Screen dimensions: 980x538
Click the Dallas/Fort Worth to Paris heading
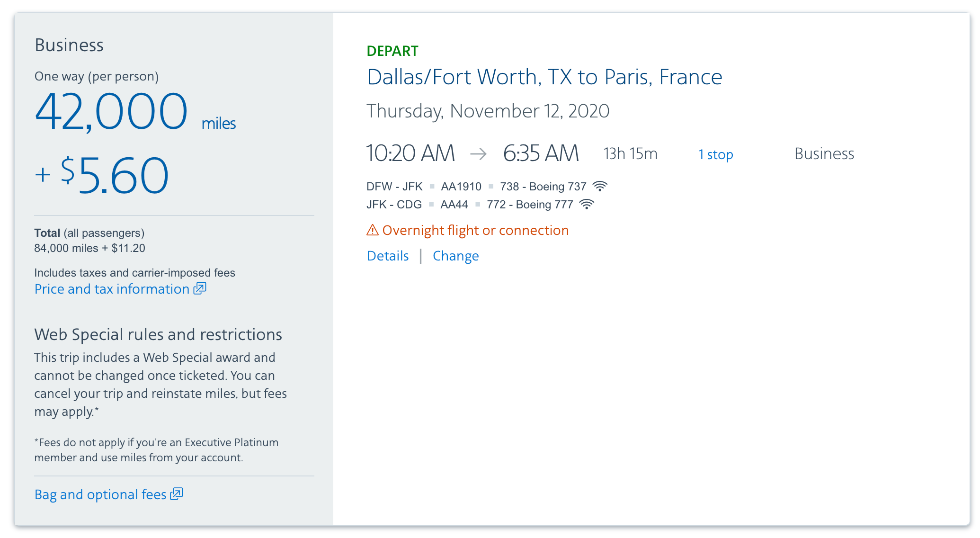(x=544, y=77)
